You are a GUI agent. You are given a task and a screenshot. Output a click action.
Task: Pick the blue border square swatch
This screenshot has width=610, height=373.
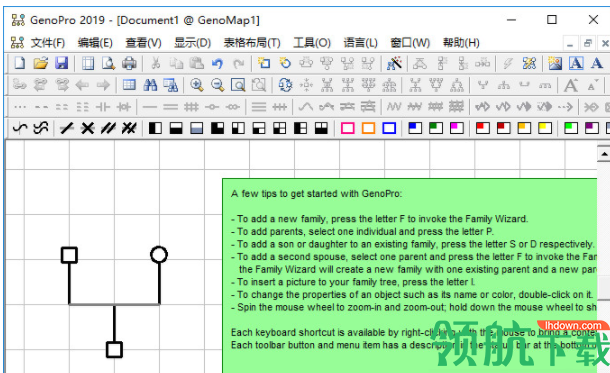click(x=389, y=128)
